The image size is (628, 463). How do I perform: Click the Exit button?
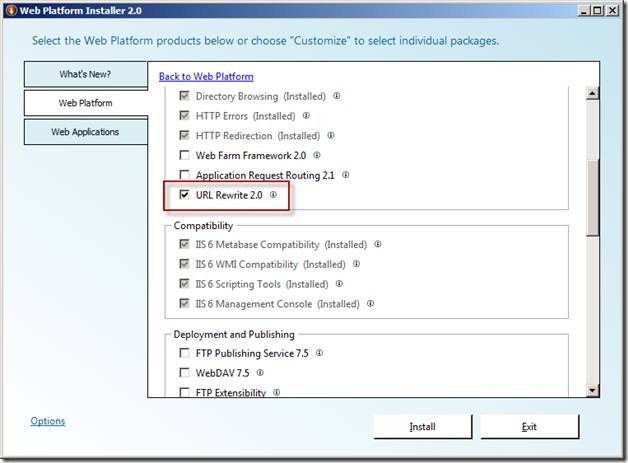[529, 427]
